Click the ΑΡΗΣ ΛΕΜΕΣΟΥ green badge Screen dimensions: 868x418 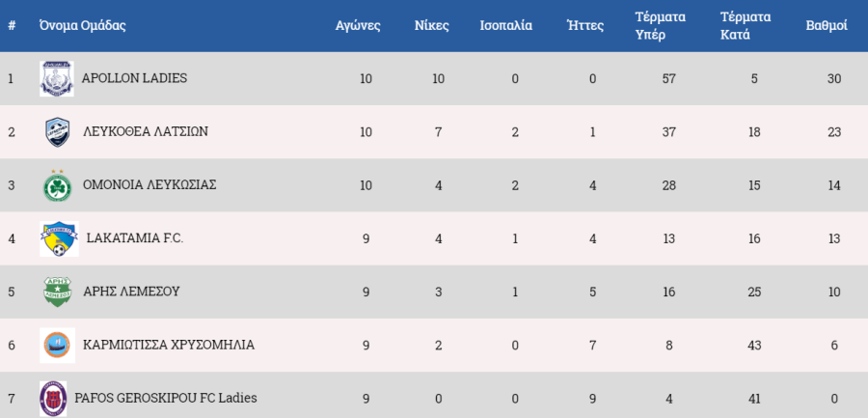point(58,292)
